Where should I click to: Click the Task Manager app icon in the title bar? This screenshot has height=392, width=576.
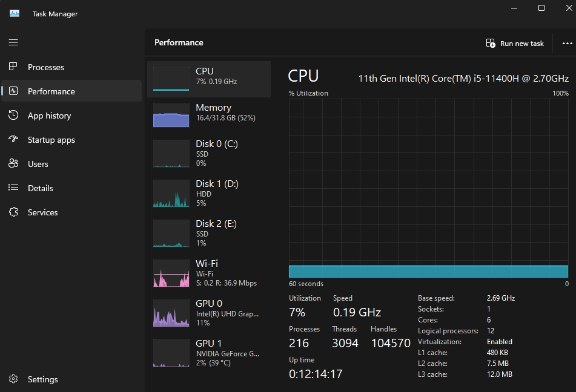15,13
